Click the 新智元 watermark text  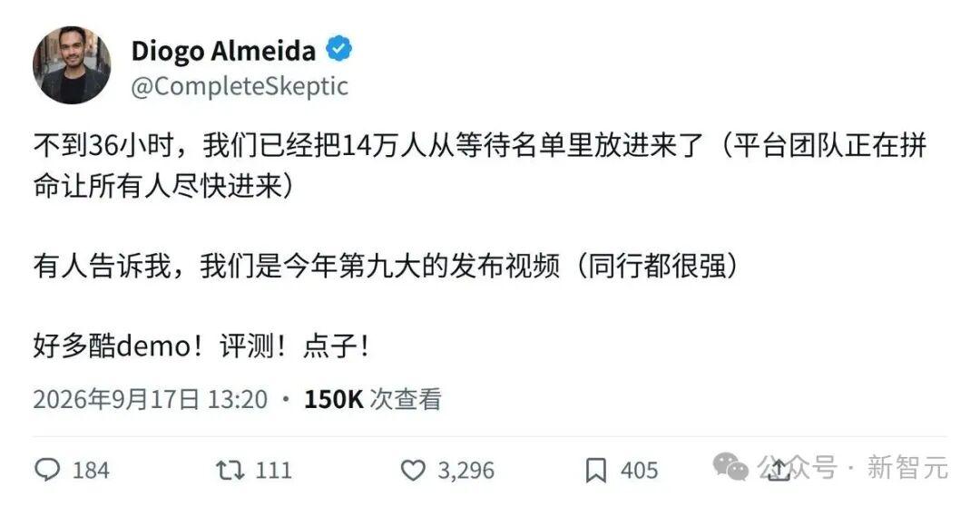click(906, 467)
